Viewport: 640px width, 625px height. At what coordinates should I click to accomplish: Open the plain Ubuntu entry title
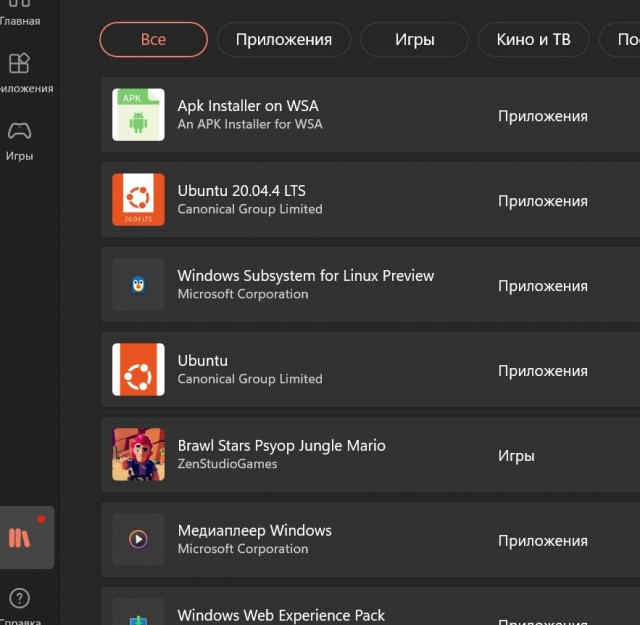[x=203, y=360]
